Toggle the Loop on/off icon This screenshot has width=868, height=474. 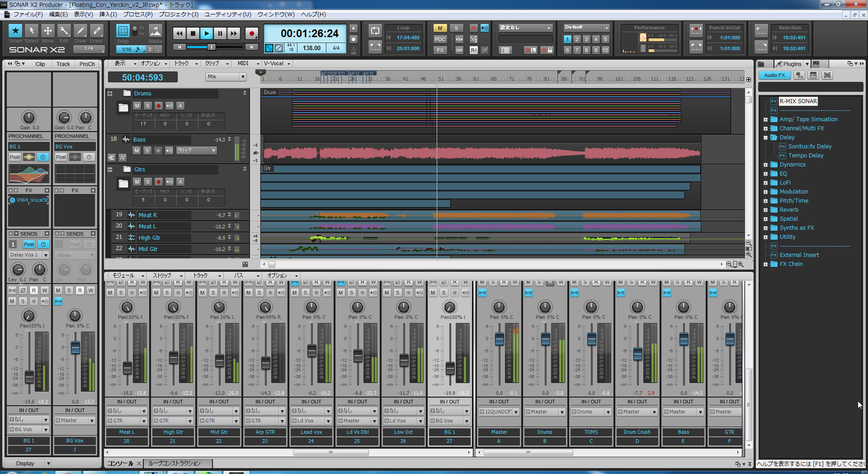[375, 31]
